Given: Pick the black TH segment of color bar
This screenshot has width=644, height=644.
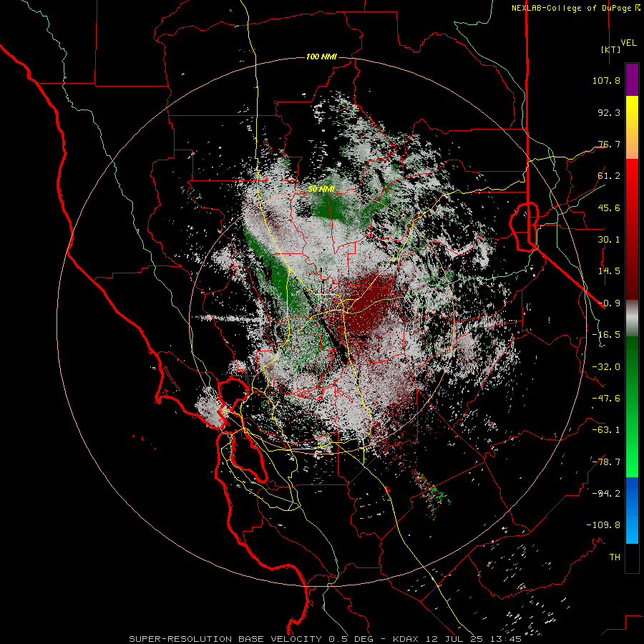Looking at the screenshot, I should point(632,557).
